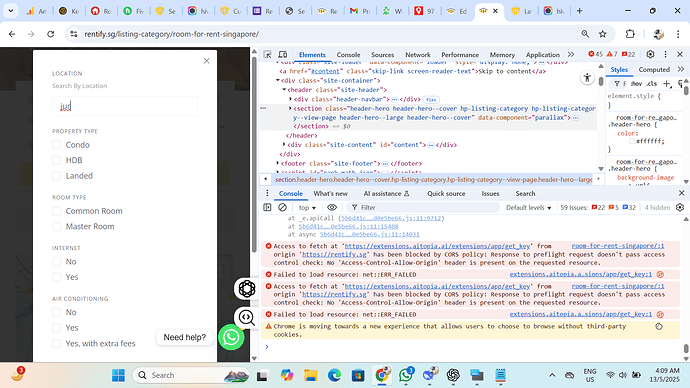The height and width of the screenshot is (388, 690).
Task: Clear the console with the ban icon
Action: coord(283,207)
